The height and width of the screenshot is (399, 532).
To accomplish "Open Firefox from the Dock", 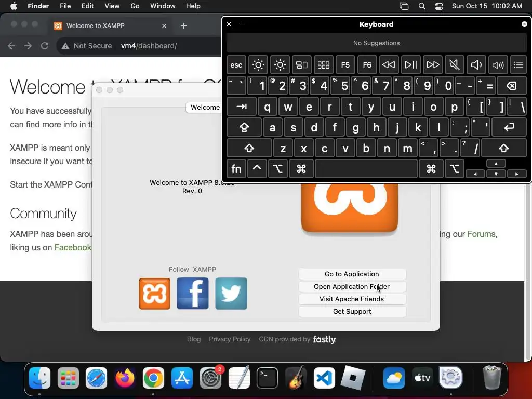I will [x=125, y=378].
